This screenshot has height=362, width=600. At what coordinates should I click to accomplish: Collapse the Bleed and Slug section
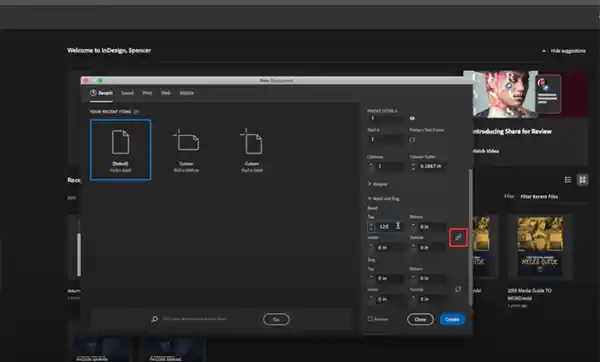click(x=370, y=198)
